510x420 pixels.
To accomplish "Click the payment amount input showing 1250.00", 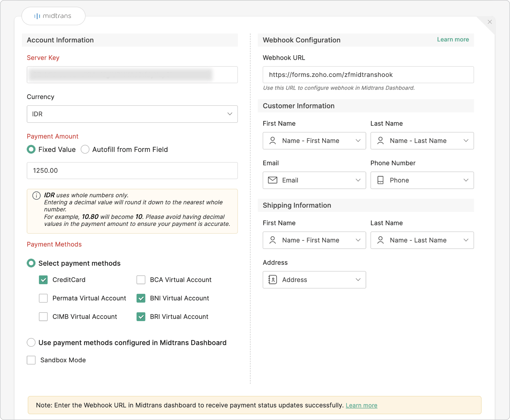I will pyautogui.click(x=132, y=171).
